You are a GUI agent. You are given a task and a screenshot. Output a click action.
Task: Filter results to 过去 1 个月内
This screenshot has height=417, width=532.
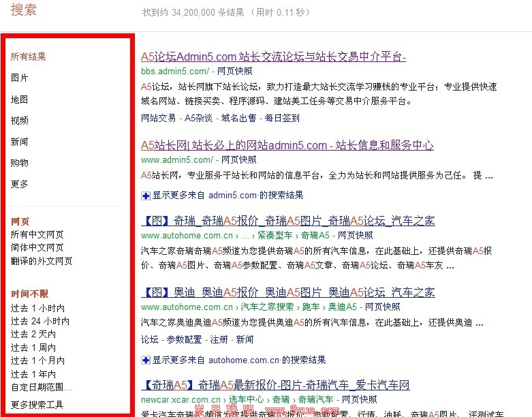(x=37, y=360)
